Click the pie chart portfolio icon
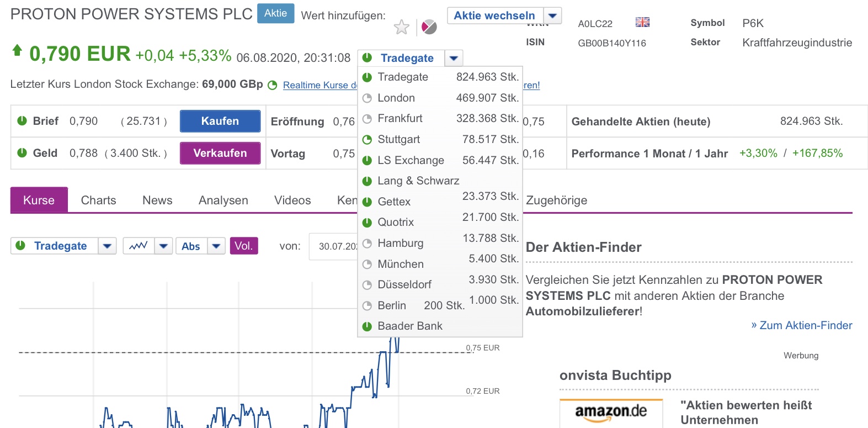 (429, 27)
